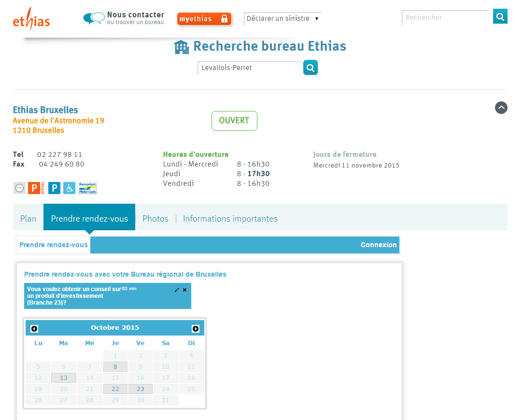Go to next month in calendar
The height and width of the screenshot is (420, 523).
pos(196,329)
